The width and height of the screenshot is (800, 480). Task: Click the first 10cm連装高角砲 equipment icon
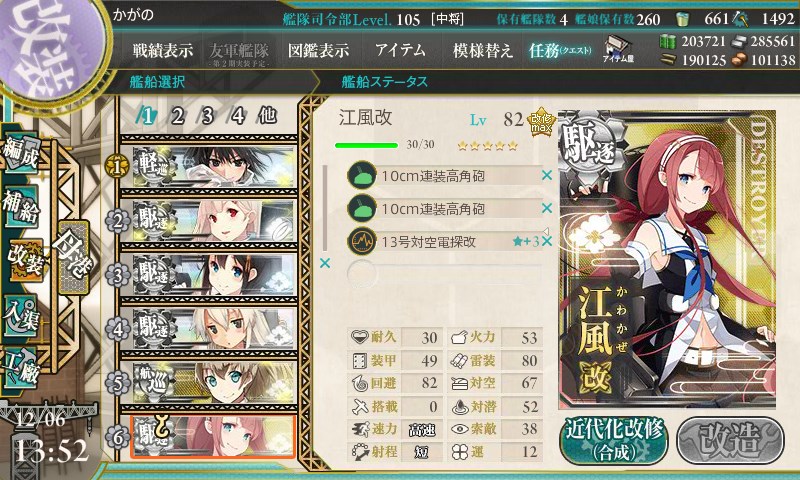coord(362,176)
